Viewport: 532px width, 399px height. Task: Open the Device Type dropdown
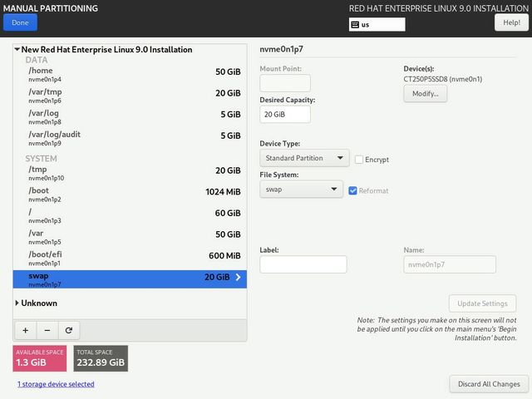click(x=304, y=158)
